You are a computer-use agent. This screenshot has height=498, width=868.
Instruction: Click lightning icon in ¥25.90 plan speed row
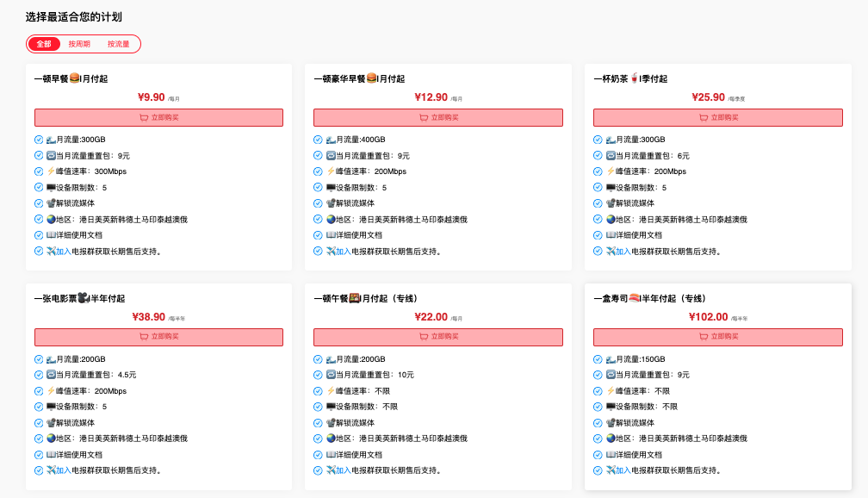(x=611, y=171)
